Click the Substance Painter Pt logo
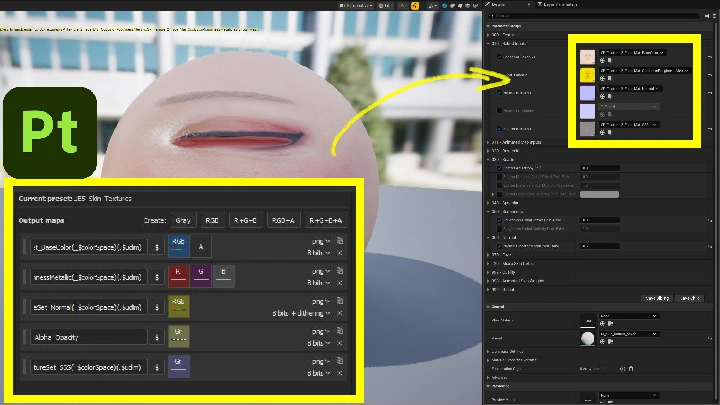The width and height of the screenshot is (720, 405). click(x=49, y=132)
